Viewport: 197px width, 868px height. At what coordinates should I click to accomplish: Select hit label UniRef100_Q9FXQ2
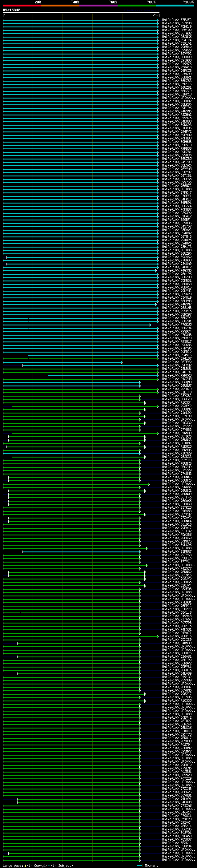pos(177,365)
